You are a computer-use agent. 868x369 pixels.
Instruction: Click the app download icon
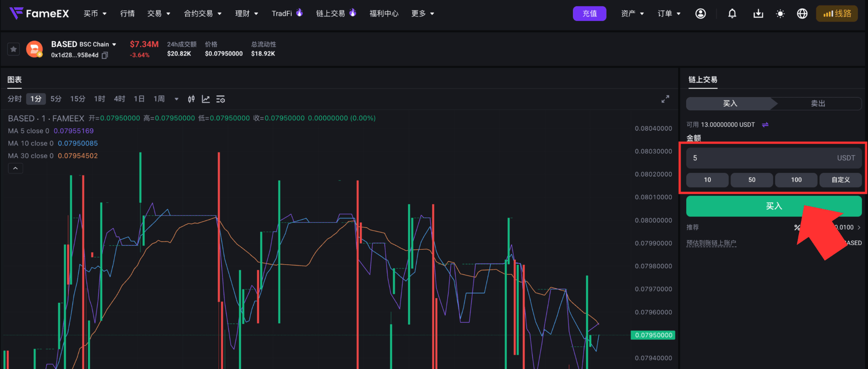tap(758, 14)
